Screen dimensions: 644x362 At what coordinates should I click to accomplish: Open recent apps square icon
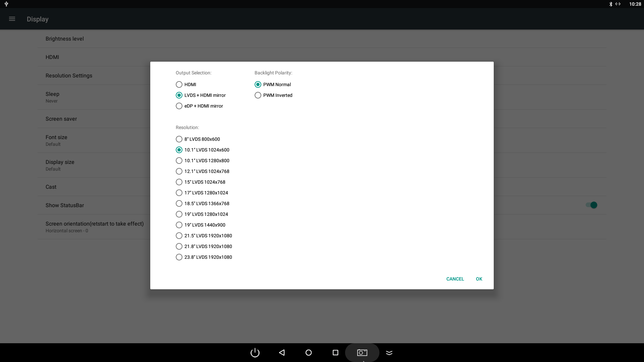click(335, 353)
